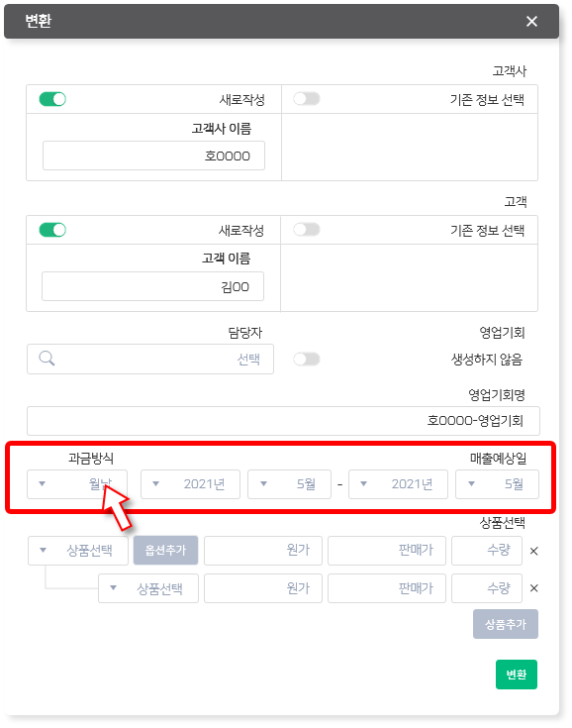Viewport: 572px width, 728px height.
Task: Open the end year 2021년 dropdown
Action: pyautogui.click(x=398, y=484)
